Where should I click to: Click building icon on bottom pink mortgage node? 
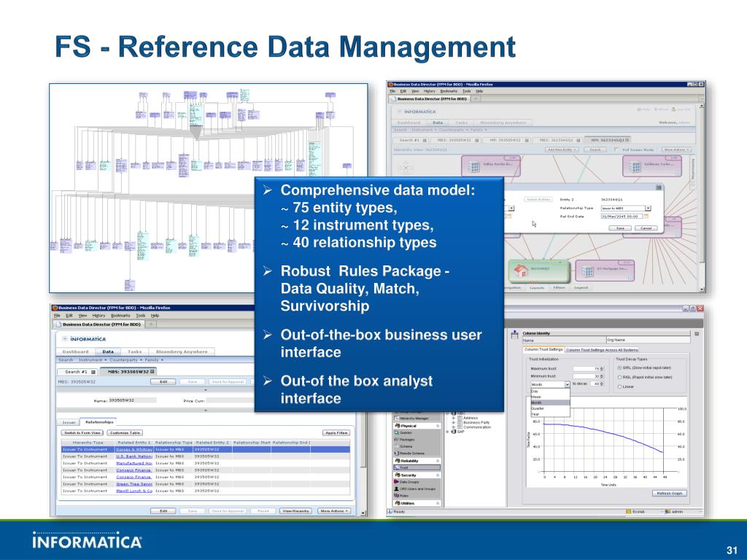coord(588,271)
